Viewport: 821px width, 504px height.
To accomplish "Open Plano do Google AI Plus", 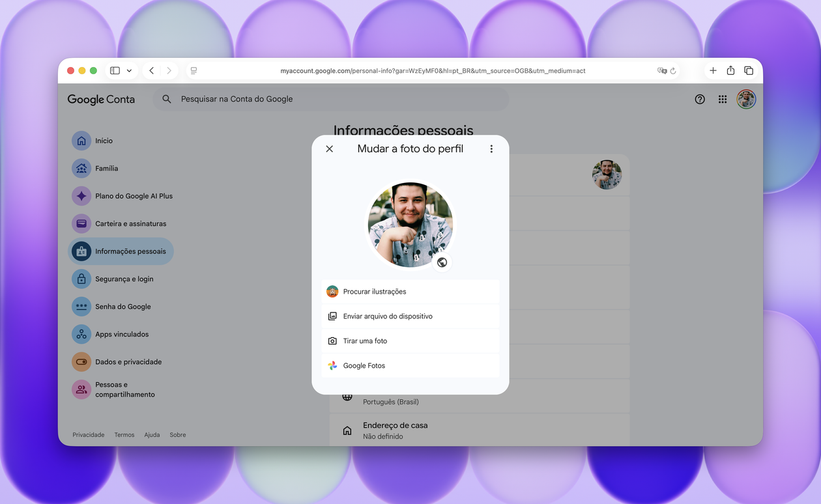I will pyautogui.click(x=121, y=196).
